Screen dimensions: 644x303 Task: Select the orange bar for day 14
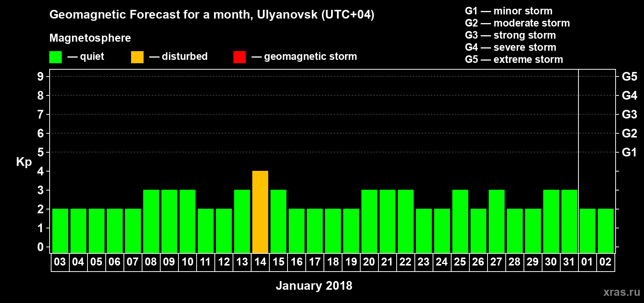click(260, 212)
